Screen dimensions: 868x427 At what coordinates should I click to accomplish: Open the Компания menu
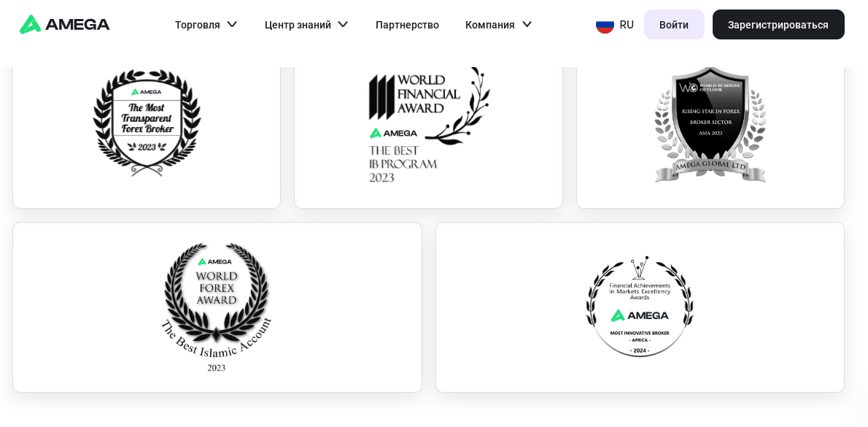point(490,25)
